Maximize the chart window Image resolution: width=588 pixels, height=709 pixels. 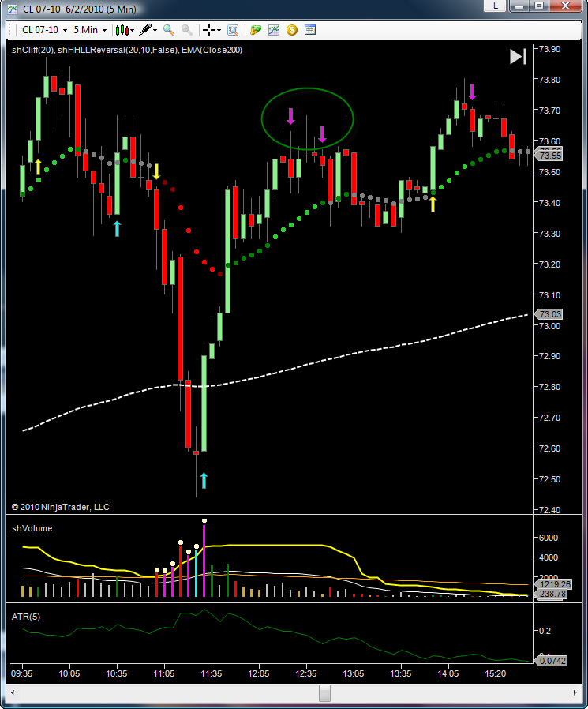click(539, 6)
